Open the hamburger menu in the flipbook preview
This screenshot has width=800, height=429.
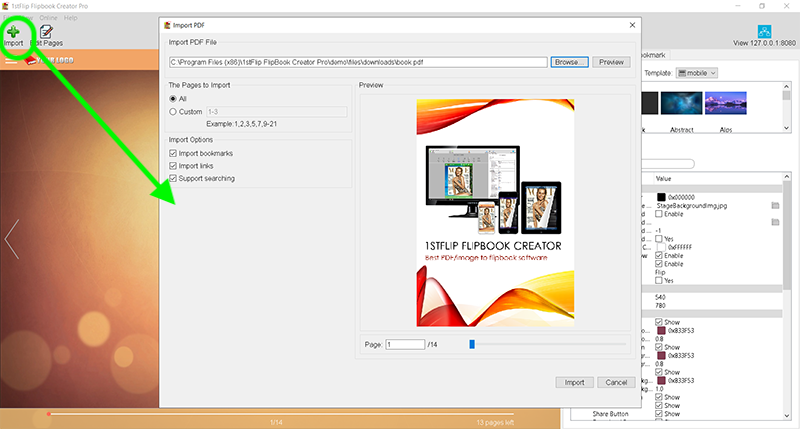(11, 61)
